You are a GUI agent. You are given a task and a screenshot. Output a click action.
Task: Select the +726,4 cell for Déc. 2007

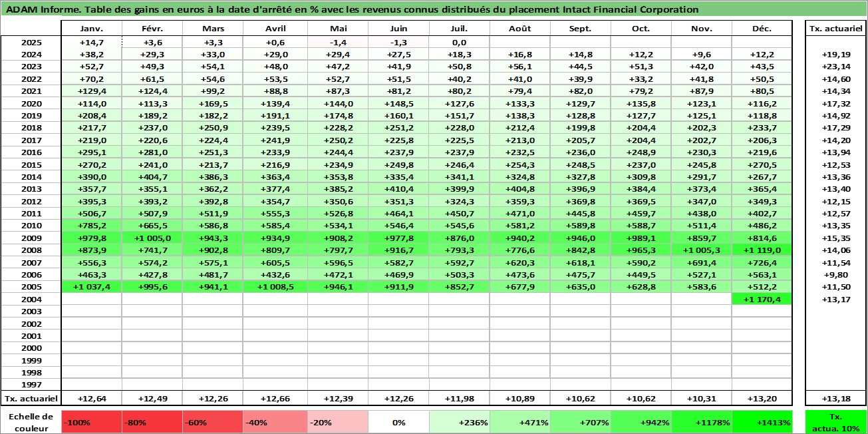pyautogui.click(x=762, y=262)
